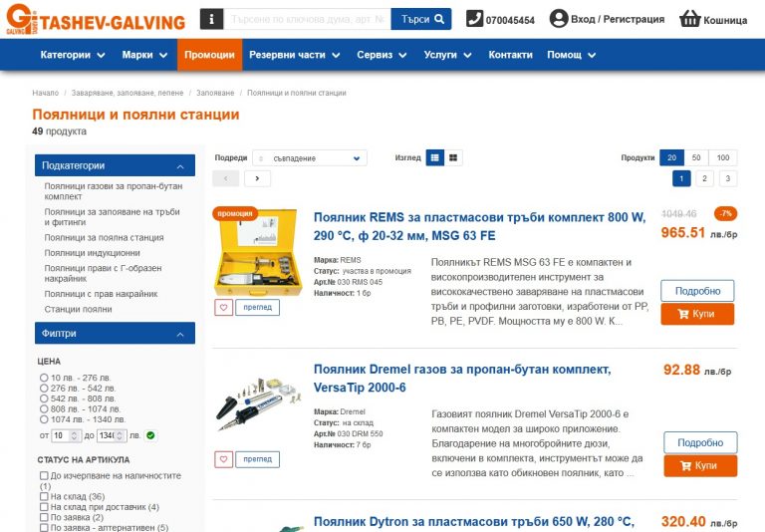The height and width of the screenshot is (532, 765).
Task: Switch to grid view layout icon
Action: pyautogui.click(x=453, y=157)
